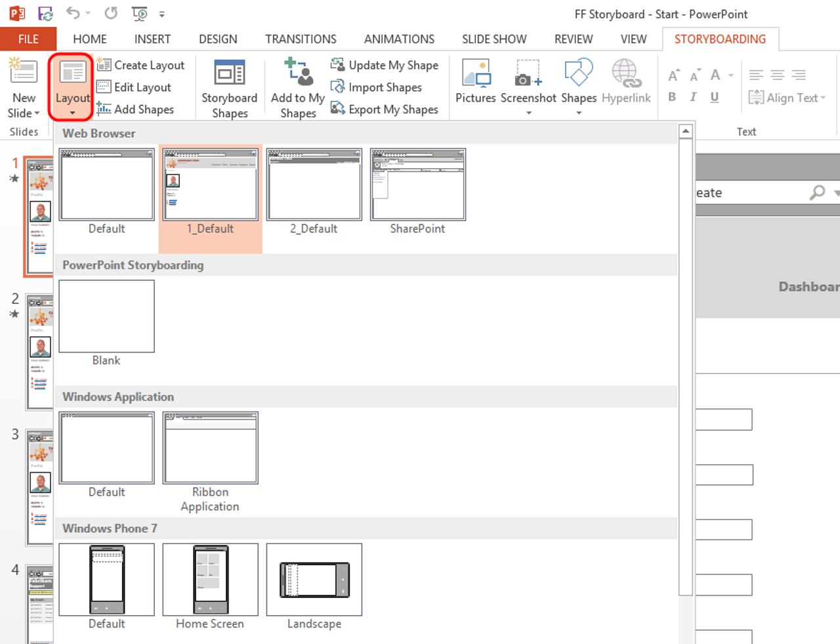Center text alignment icon

tap(778, 75)
